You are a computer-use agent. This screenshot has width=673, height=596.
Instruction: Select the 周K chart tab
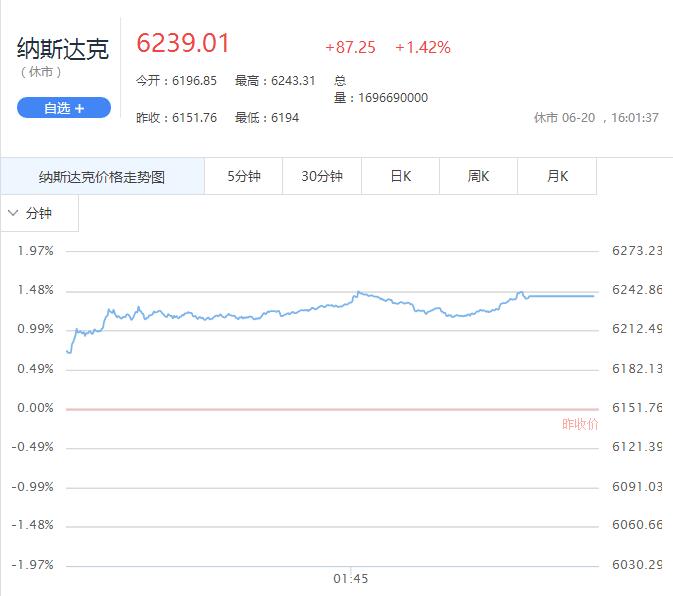479,176
